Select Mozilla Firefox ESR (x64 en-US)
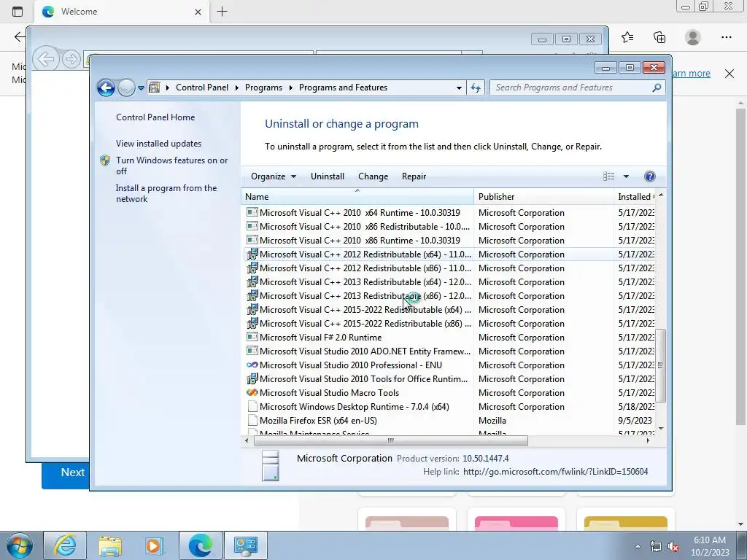 449,421
